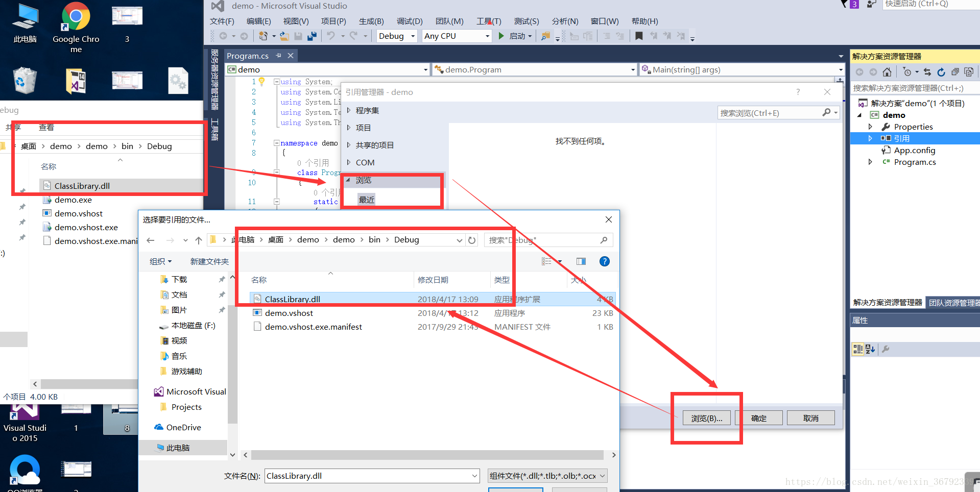Expand the 项目 category in Reference Manager

[349, 128]
